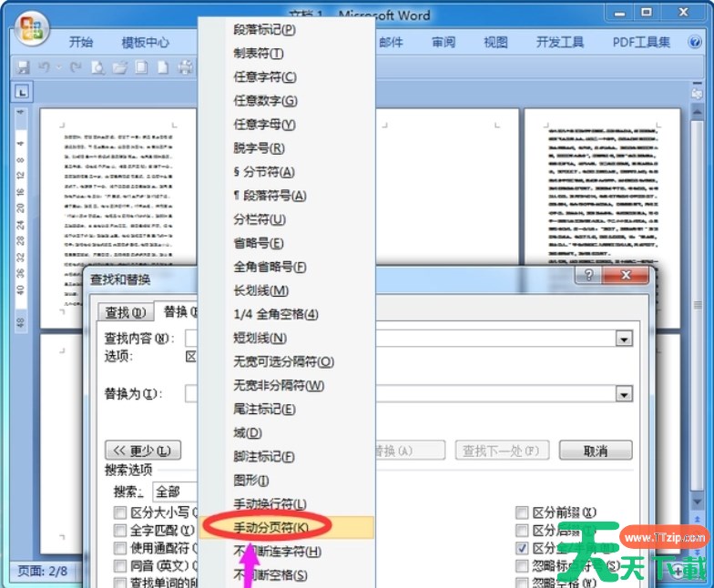Open the Word help icon
The height and width of the screenshot is (588, 714).
(694, 42)
